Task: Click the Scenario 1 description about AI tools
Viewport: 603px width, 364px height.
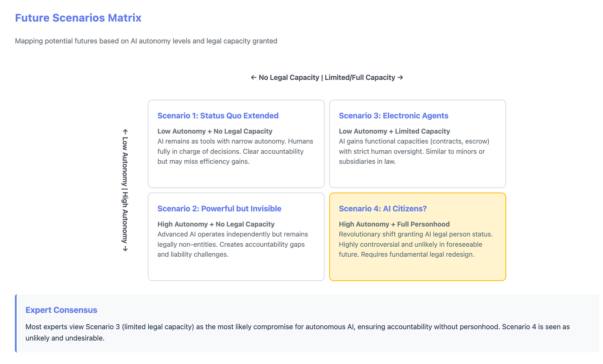Action: click(235, 151)
